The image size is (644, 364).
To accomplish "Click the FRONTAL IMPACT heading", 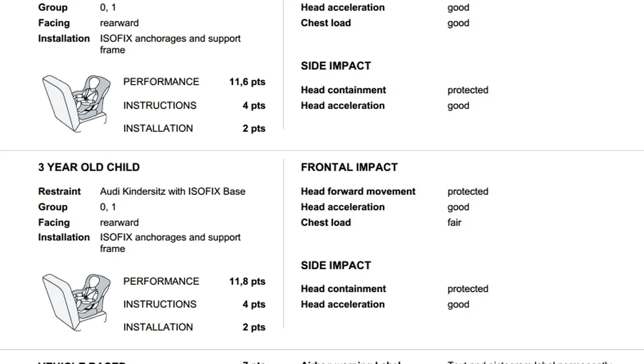I will pos(349,167).
